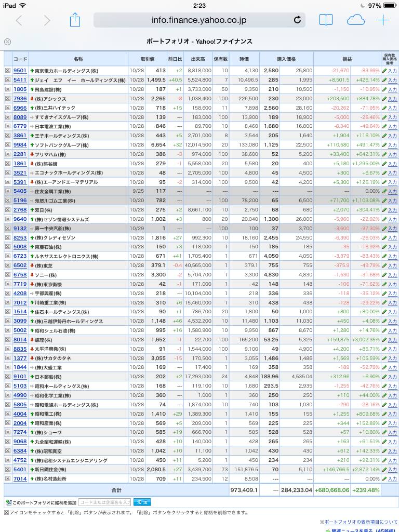The image size is (399, 532).
Task: Open ポートフォリオの表示項目について link
Action: (361, 522)
